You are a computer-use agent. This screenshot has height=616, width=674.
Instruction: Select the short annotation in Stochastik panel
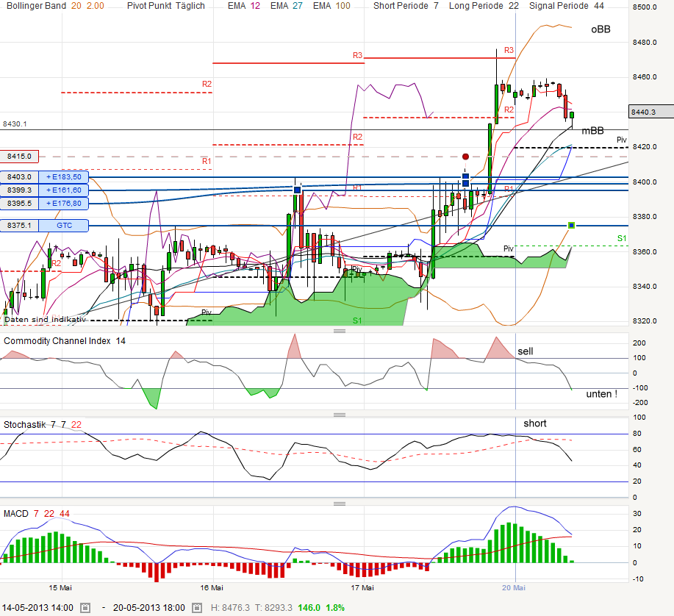[535, 423]
